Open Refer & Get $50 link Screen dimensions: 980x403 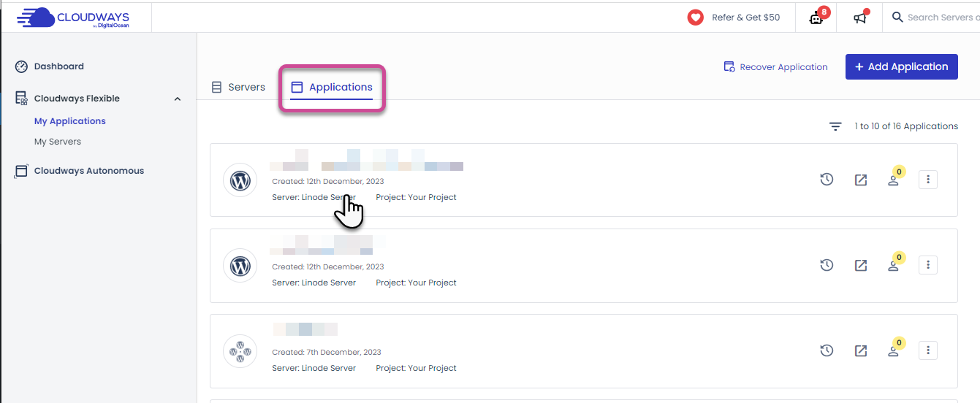tap(745, 18)
